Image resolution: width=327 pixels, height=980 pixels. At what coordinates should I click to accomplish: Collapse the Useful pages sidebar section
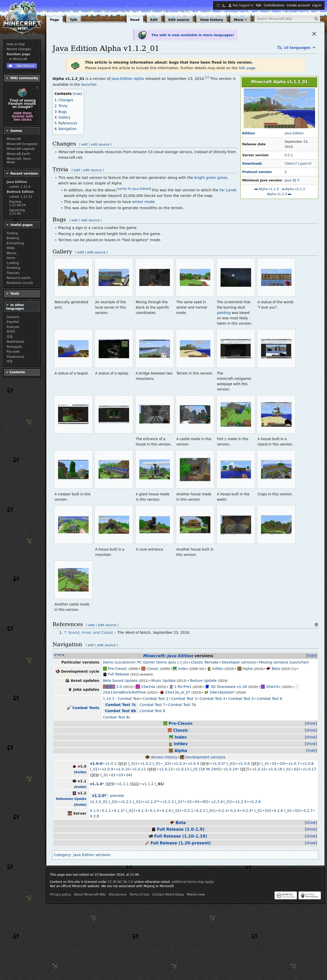[x=22, y=225]
